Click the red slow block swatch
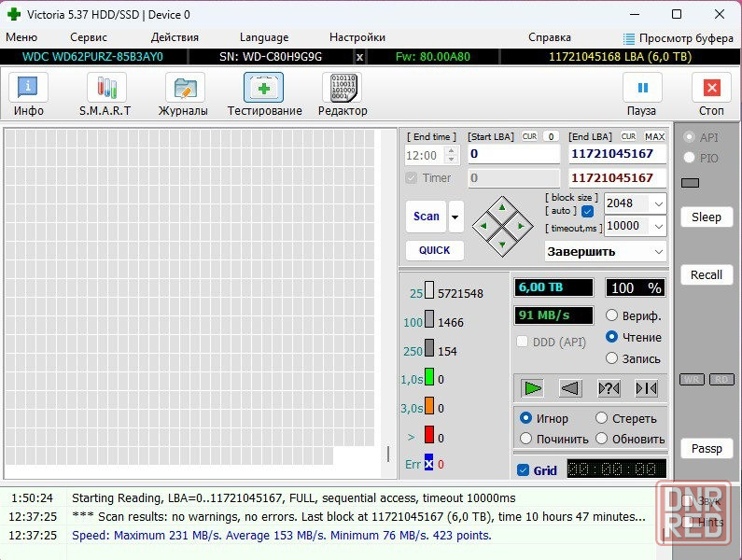 pyautogui.click(x=428, y=435)
